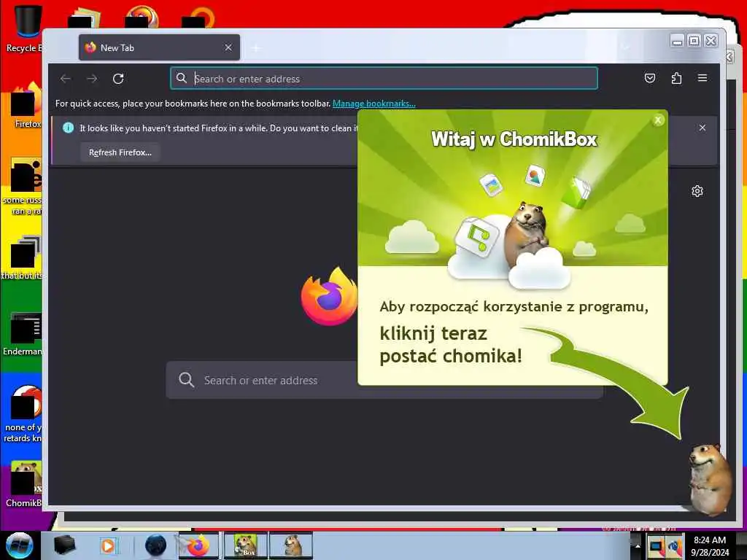Click the info icon in notification bar
The image size is (747, 560).
click(x=68, y=128)
